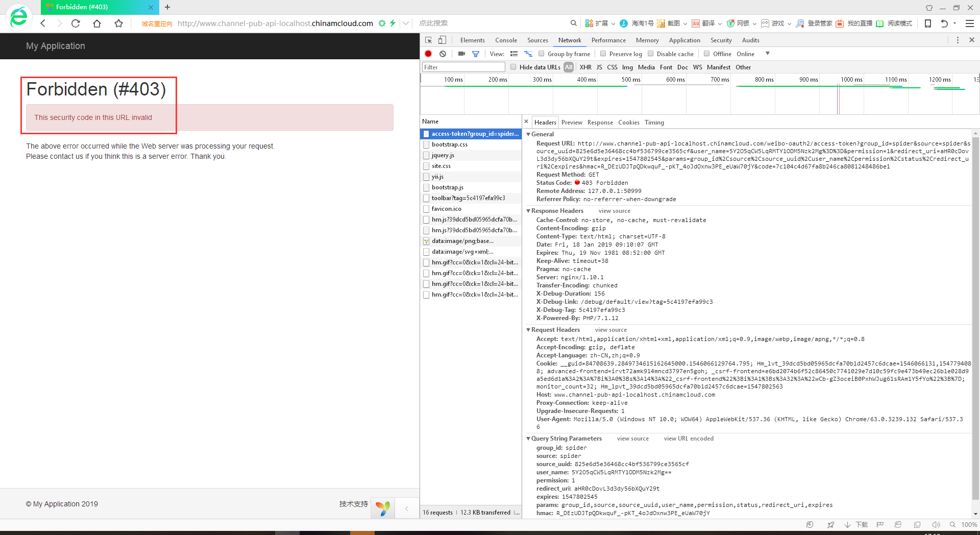Screen dimensions: 980x535
Task: Collapse the Query String Parameters section
Action: [x=529, y=439]
